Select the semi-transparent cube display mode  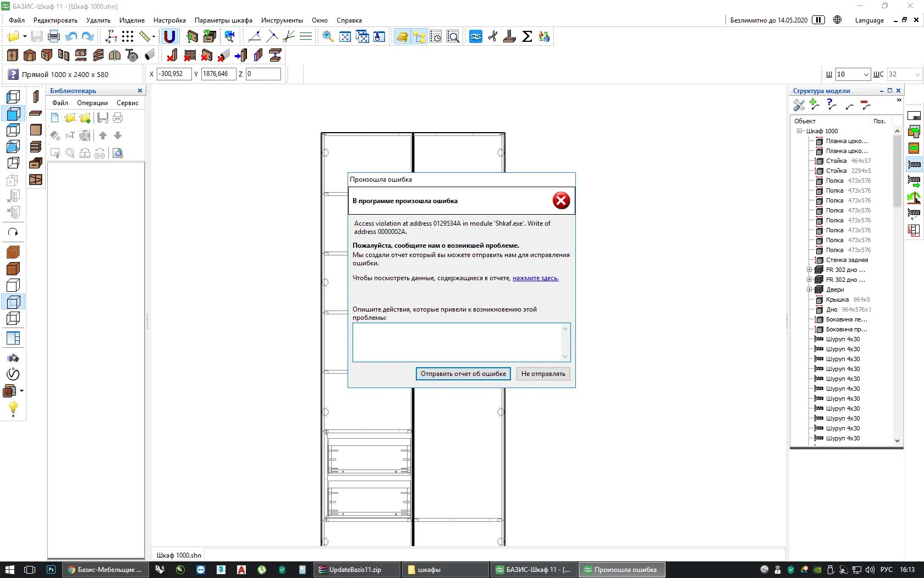(13, 302)
